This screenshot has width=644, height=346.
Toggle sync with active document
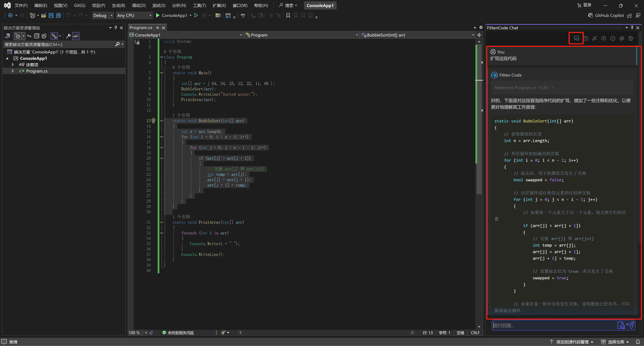[29, 36]
